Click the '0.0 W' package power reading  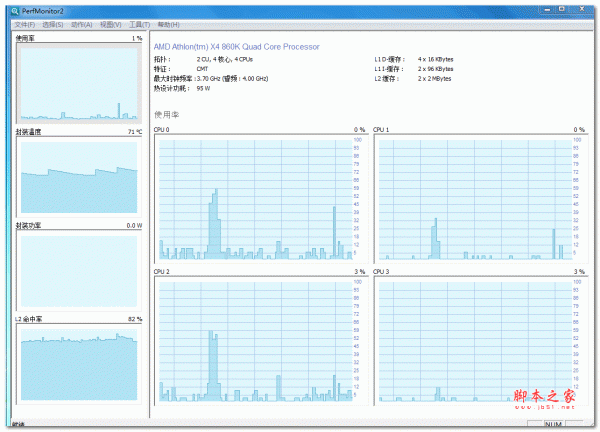click(x=134, y=225)
